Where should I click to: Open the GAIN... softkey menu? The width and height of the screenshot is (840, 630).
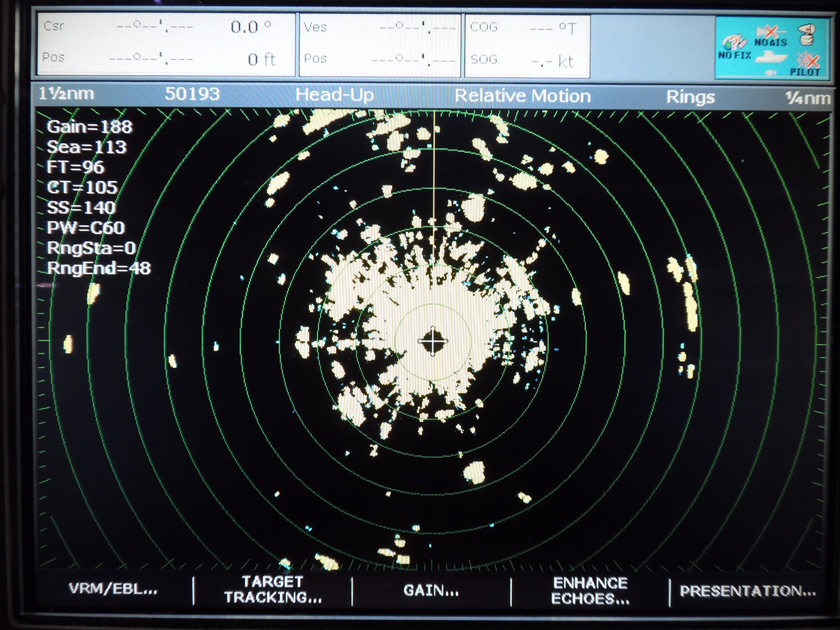pos(431,590)
